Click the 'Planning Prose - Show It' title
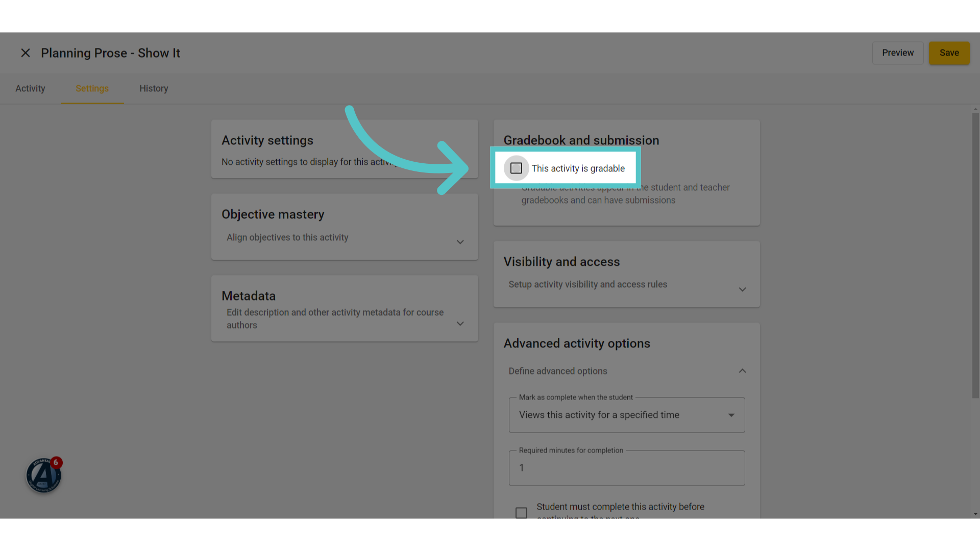 110,53
